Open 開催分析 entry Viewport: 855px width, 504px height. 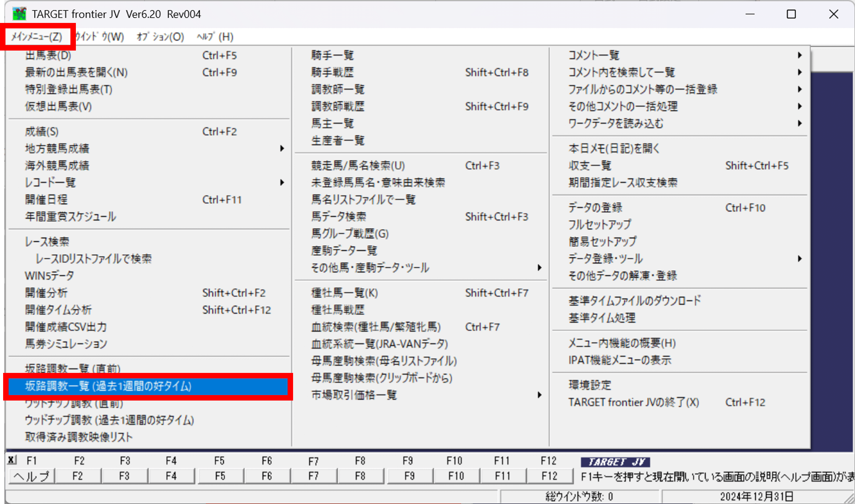coord(149,293)
